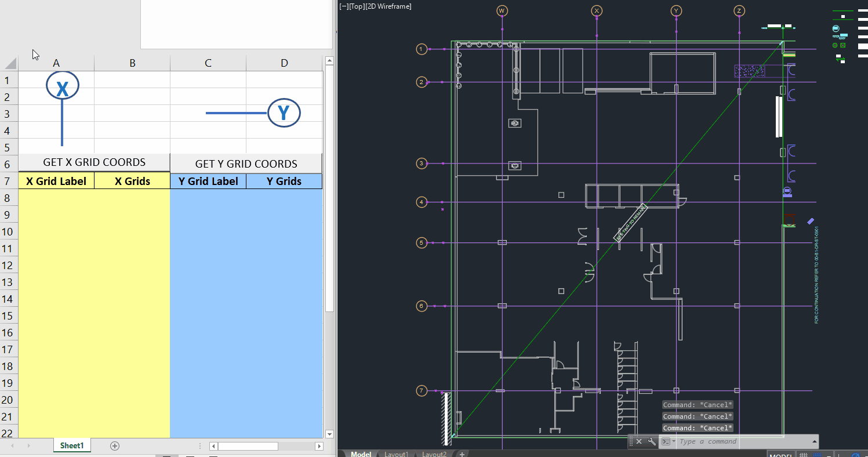Viewport: 868px width, 457px height.
Task: Click the Excel horizontal scrollbar thumb
Action: 248,446
